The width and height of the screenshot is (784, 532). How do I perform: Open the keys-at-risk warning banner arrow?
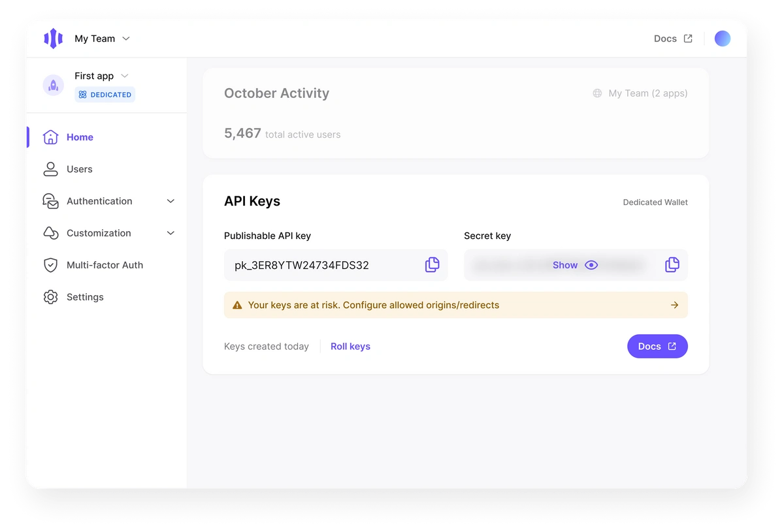pyautogui.click(x=675, y=305)
